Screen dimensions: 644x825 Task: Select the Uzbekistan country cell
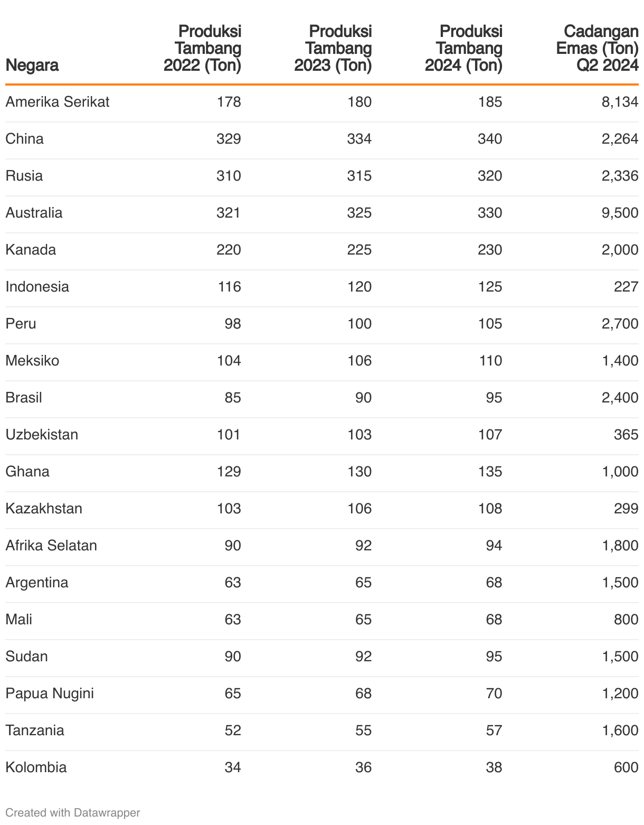pyautogui.click(x=42, y=435)
